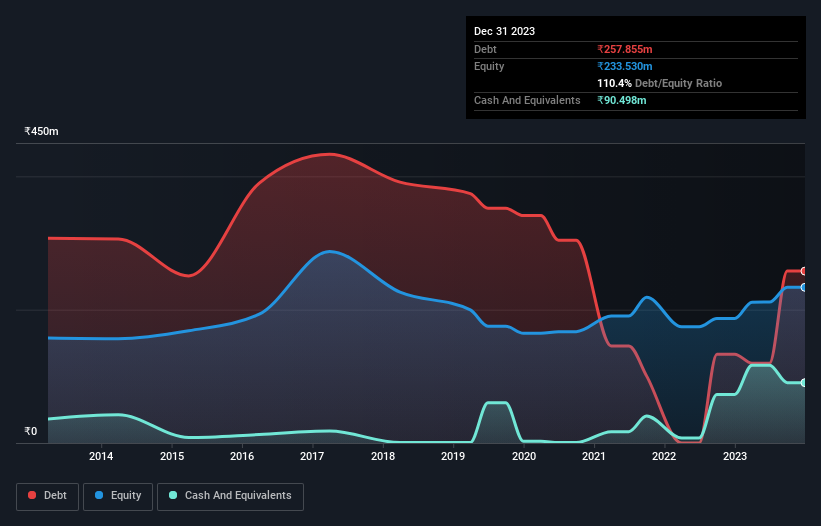Click the Dec 31 2023 tooltip date

click(504, 31)
